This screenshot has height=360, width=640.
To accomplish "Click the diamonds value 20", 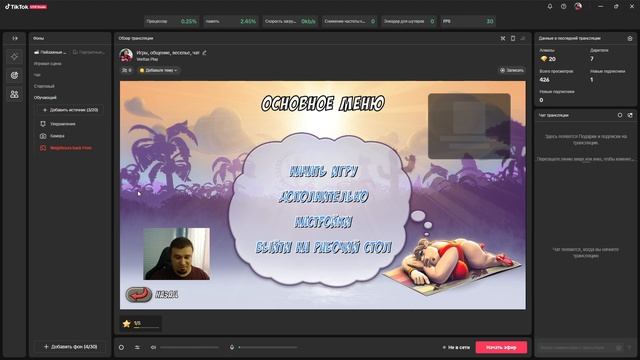I will pyautogui.click(x=552, y=59).
